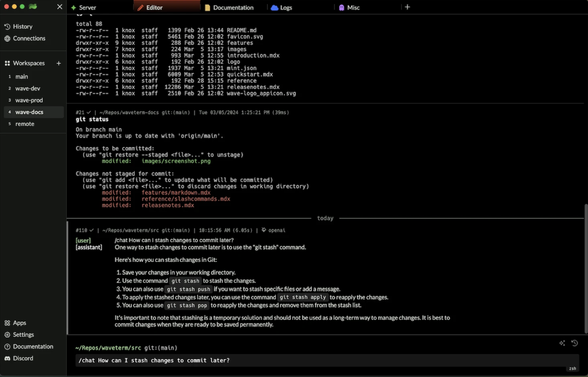Click the red 'releasenotes.mdx' modified file

(x=168, y=205)
